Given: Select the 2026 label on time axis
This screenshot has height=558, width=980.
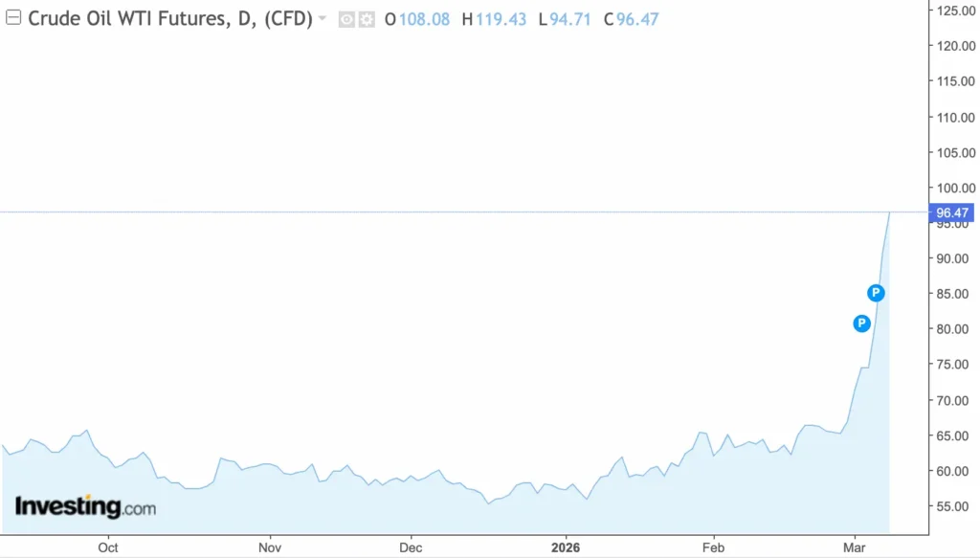Looking at the screenshot, I should pyautogui.click(x=564, y=547).
